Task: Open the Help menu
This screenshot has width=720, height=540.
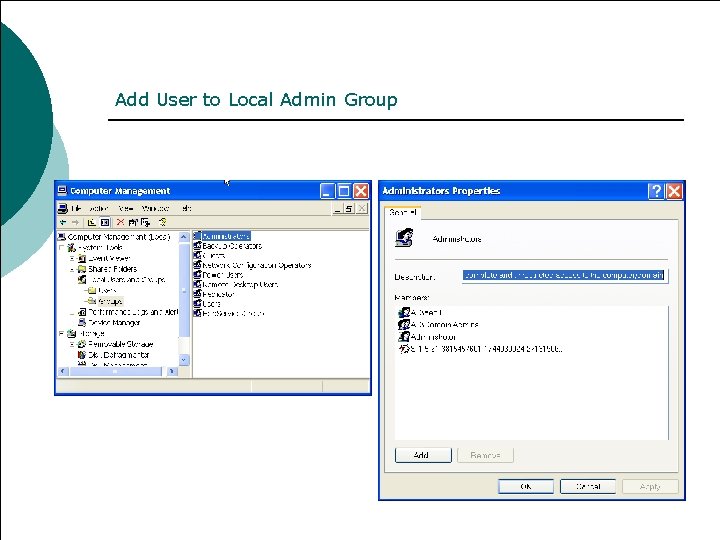Action: (186, 208)
